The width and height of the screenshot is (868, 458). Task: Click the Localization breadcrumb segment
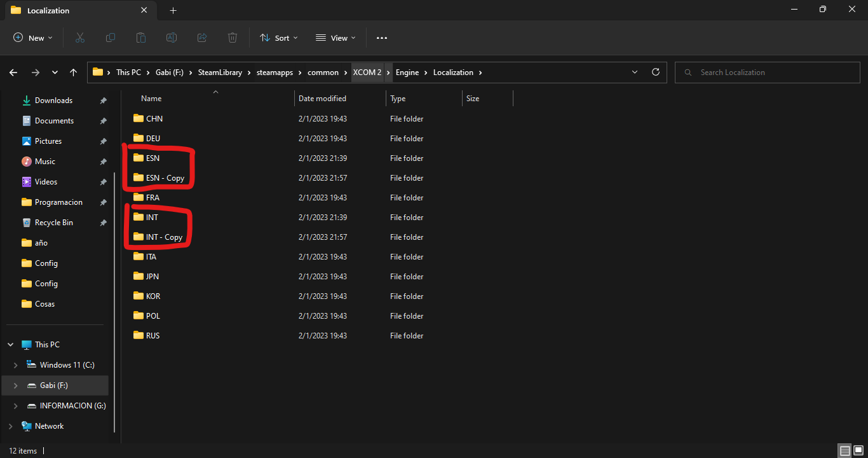pyautogui.click(x=453, y=73)
